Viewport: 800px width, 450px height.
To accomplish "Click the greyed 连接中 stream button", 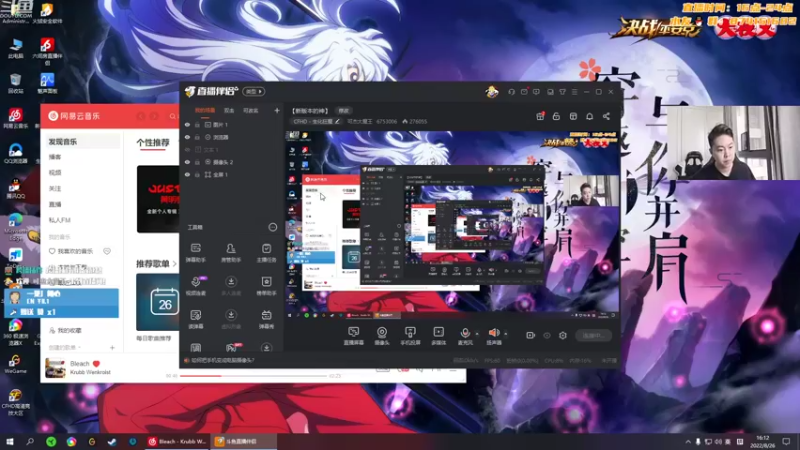I will point(594,335).
